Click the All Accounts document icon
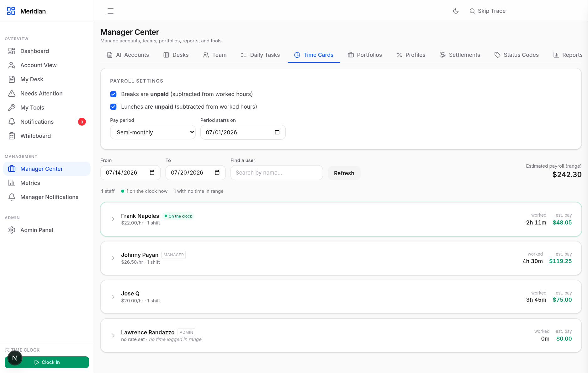 point(110,55)
